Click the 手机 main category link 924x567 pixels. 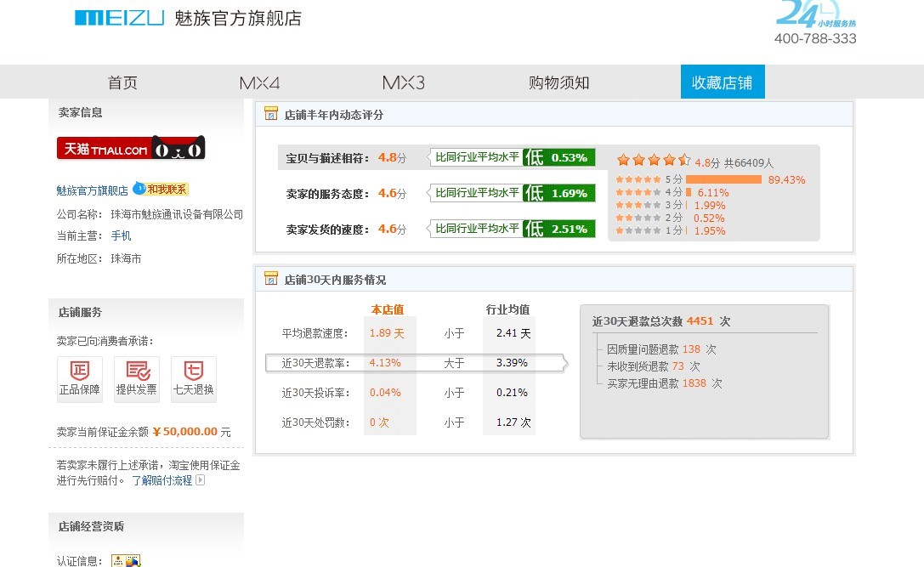pos(121,235)
